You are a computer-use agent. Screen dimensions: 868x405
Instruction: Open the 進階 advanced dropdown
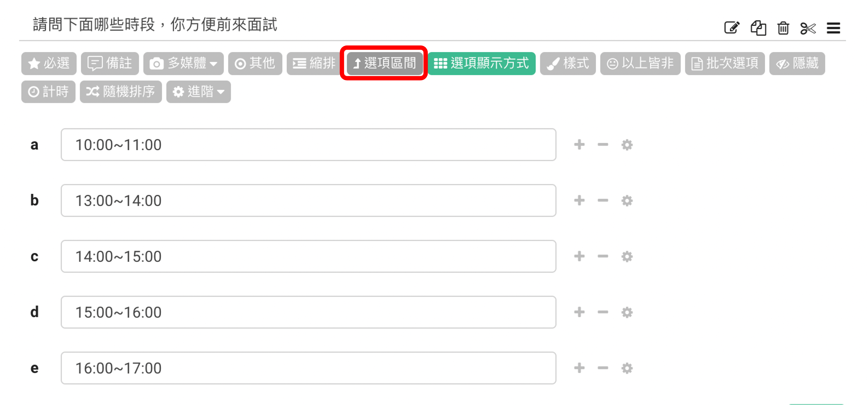[x=198, y=92]
